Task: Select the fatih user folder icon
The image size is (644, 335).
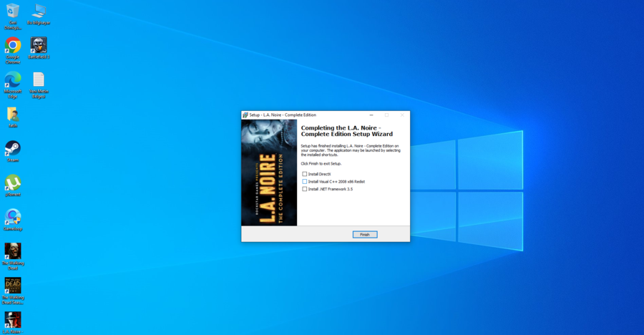Action: pyautogui.click(x=13, y=117)
